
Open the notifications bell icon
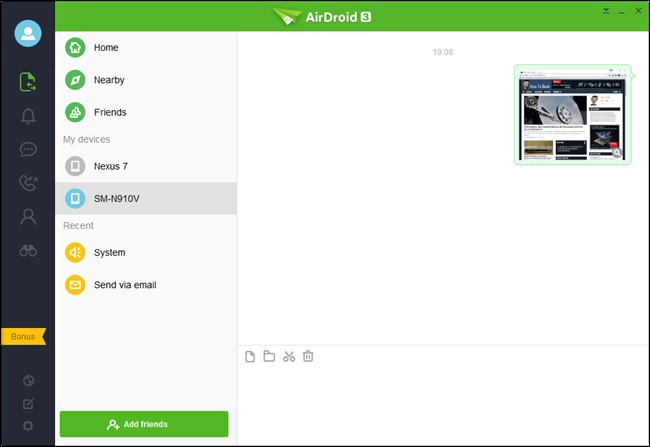pos(28,116)
